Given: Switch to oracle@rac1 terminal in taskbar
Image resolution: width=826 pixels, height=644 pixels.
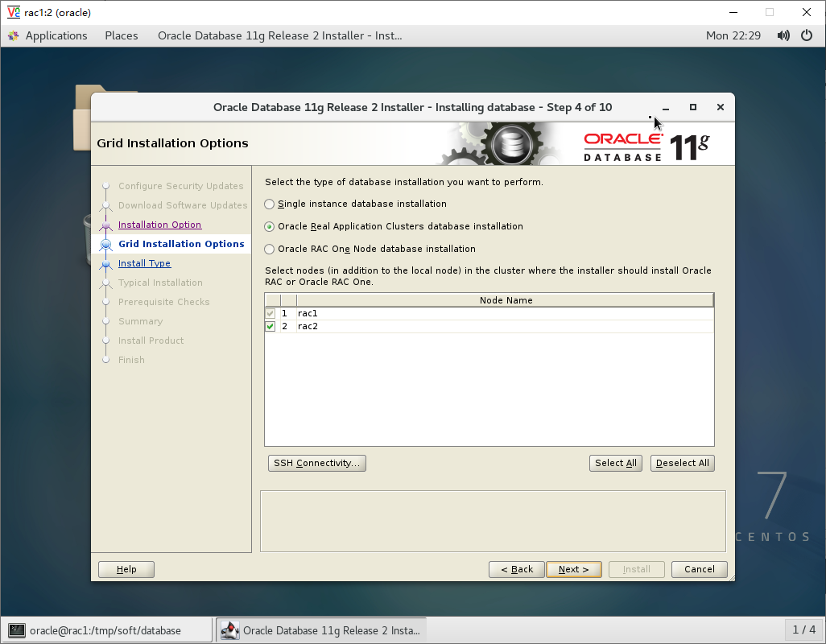Looking at the screenshot, I should [107, 630].
